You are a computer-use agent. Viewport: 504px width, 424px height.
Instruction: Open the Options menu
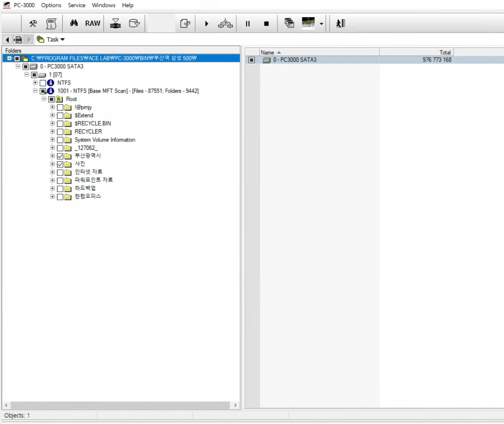tap(51, 5)
